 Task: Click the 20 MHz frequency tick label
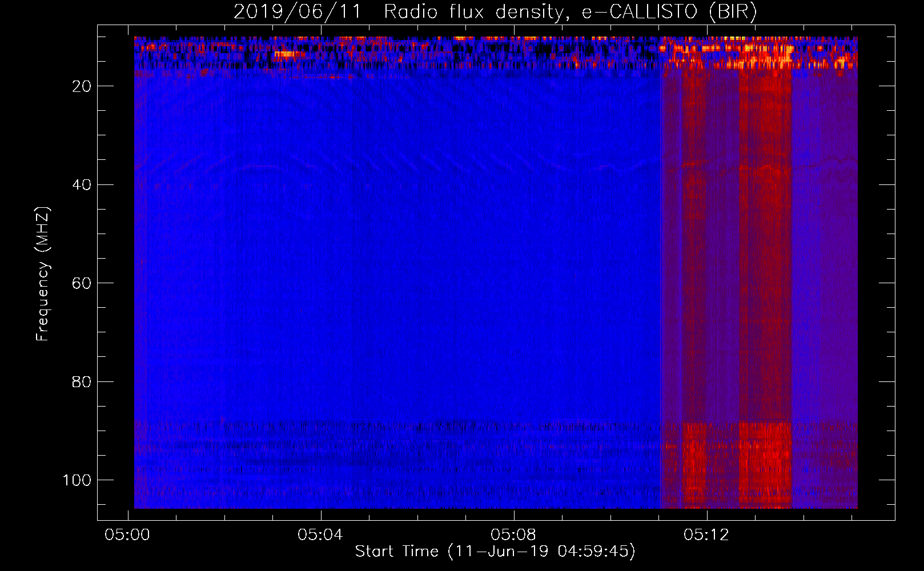pos(82,86)
